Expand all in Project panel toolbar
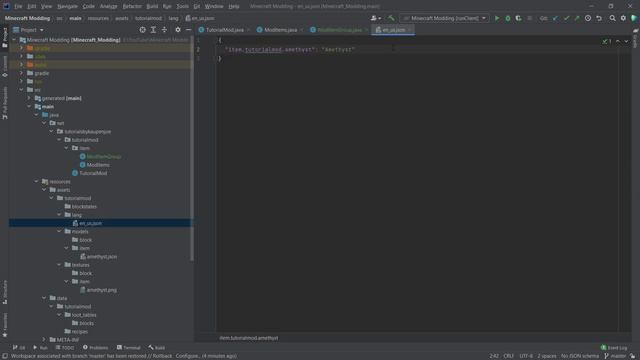Image resolution: width=640 pixels, height=360 pixels. click(153, 30)
